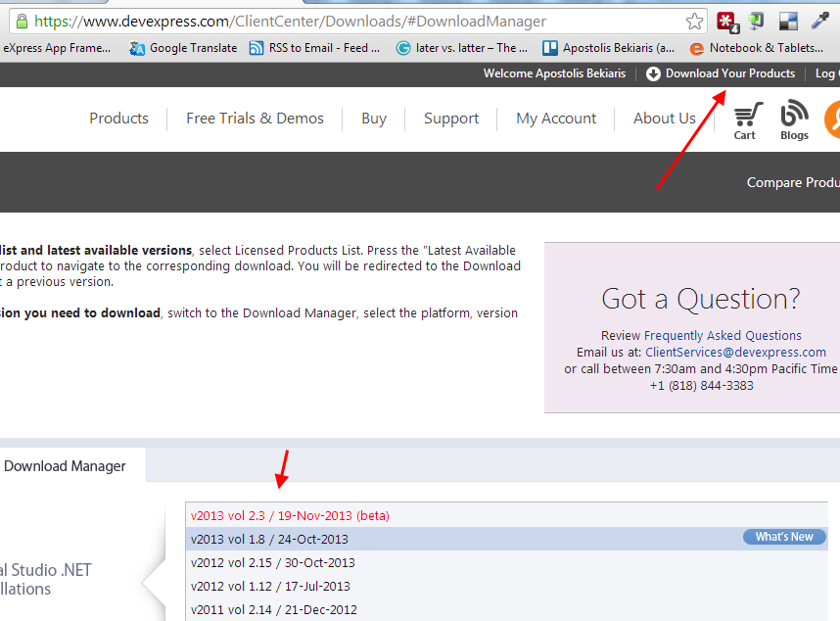840x621 pixels.
Task: Select version v2013 vol 2.3 beta
Action: [x=506, y=515]
